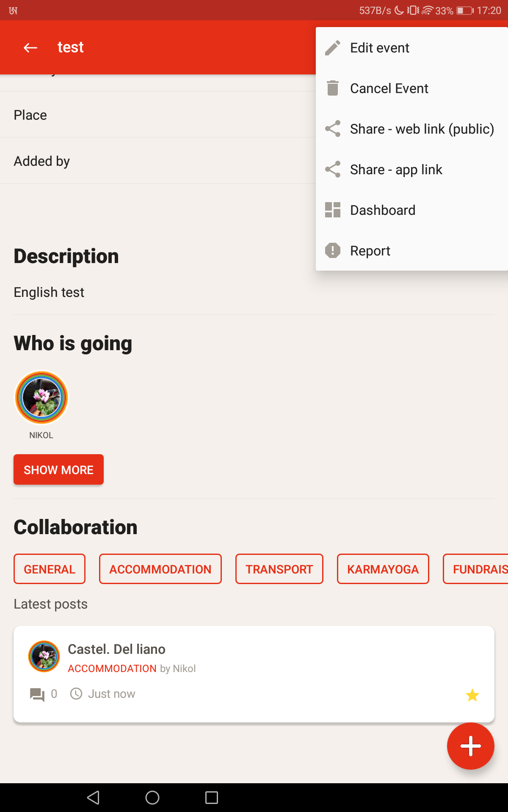Open the TRANSPORT collaboration category
The width and height of the screenshot is (508, 812).
279,569
